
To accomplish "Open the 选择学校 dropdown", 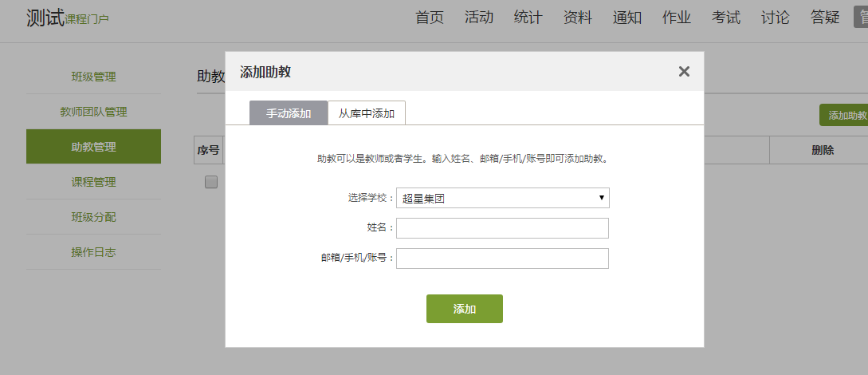I will pyautogui.click(x=502, y=198).
